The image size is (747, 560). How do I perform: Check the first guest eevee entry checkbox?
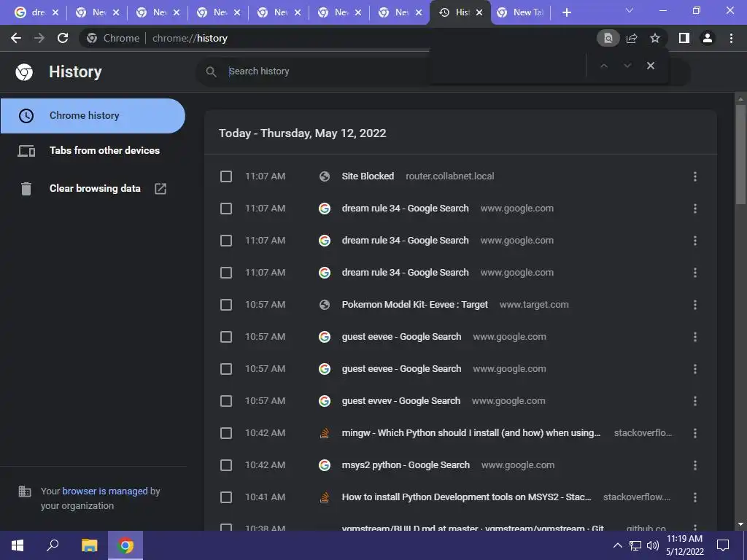[x=226, y=337]
